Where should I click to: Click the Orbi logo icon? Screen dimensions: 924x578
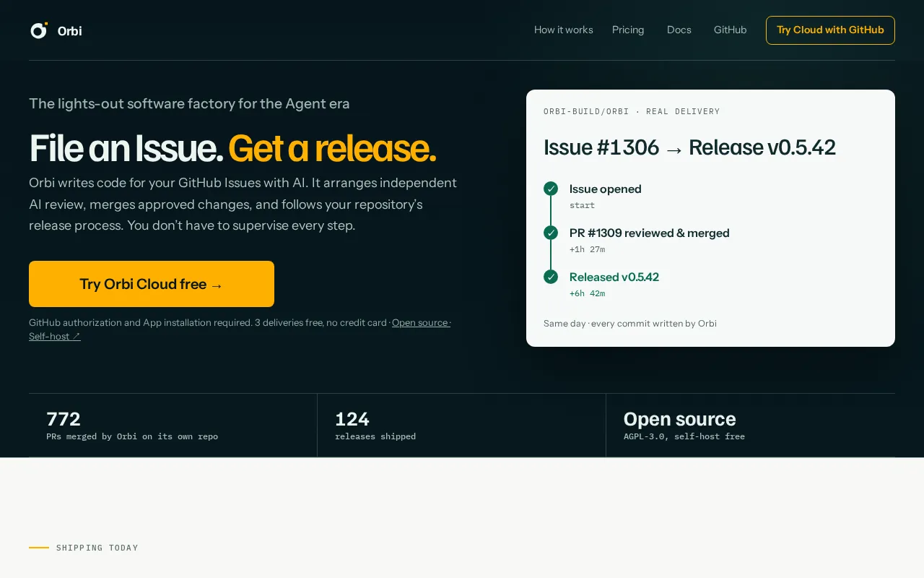(x=39, y=30)
